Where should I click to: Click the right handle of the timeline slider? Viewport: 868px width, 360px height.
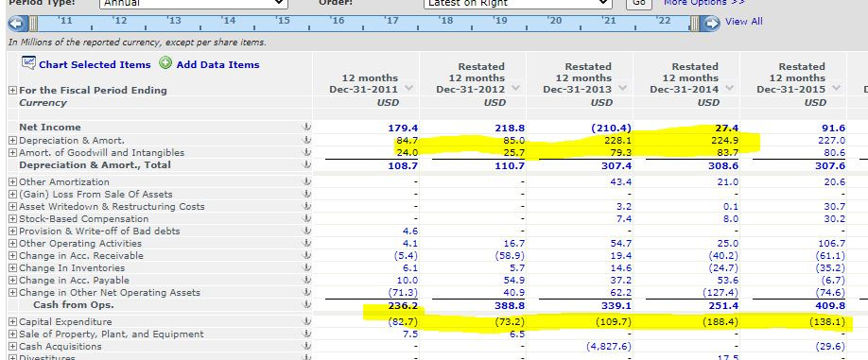[x=695, y=24]
